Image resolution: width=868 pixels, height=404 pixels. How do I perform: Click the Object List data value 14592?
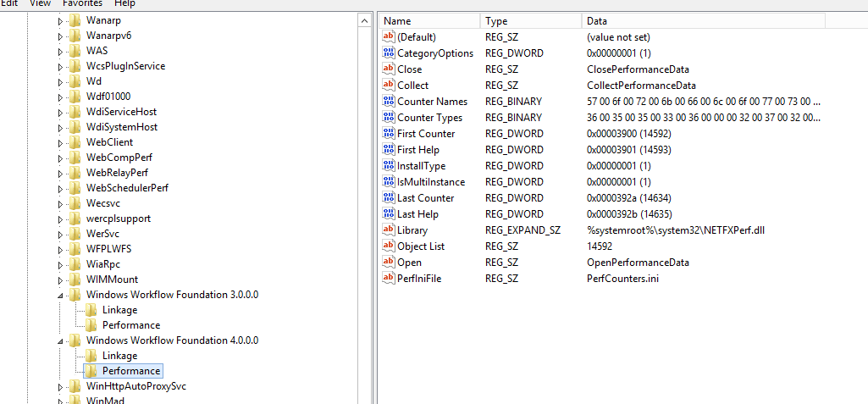click(600, 246)
